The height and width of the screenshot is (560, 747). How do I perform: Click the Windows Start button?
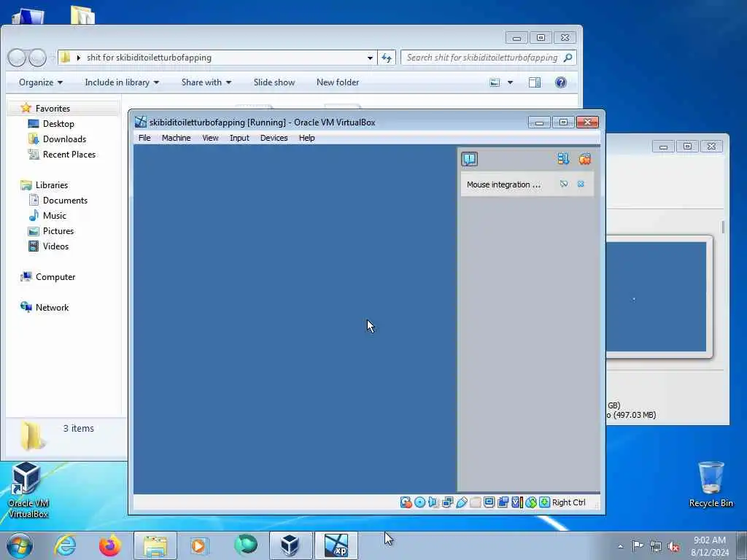20,545
